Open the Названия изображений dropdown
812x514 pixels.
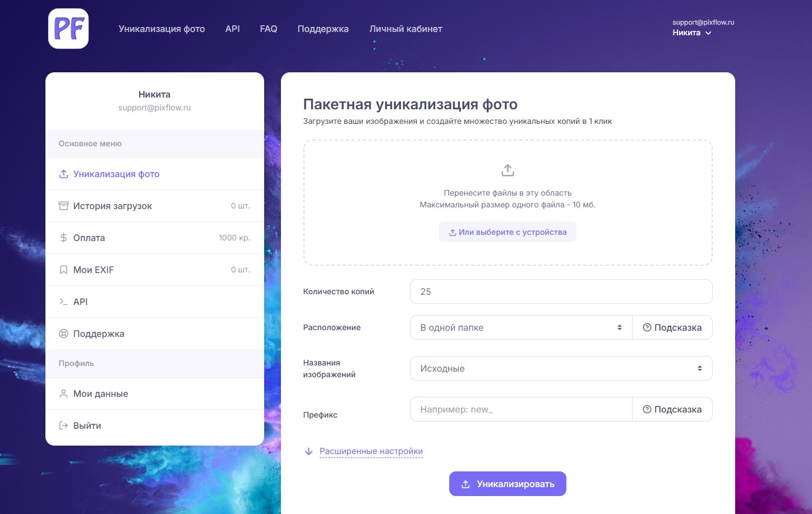(561, 368)
